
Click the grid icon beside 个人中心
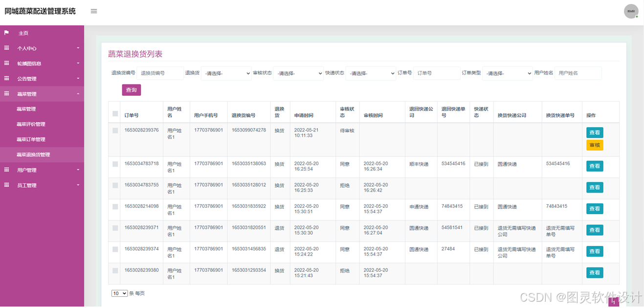[7, 48]
